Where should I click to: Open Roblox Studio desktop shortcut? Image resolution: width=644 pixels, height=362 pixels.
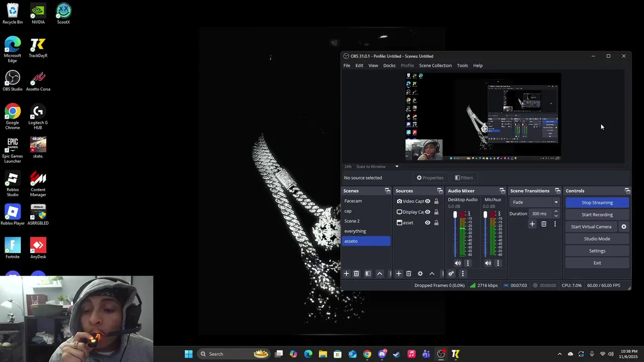click(x=13, y=185)
